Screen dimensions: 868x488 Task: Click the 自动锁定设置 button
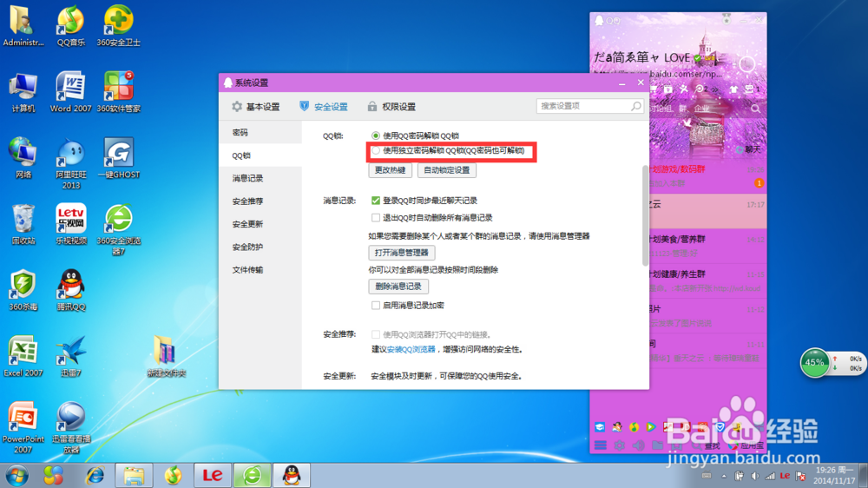click(x=447, y=170)
